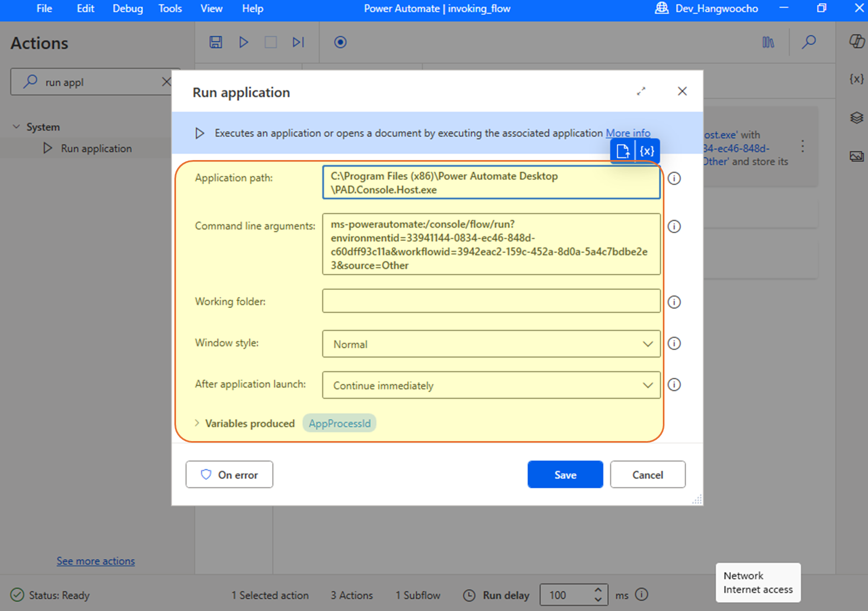Open the File menu

[44, 8]
